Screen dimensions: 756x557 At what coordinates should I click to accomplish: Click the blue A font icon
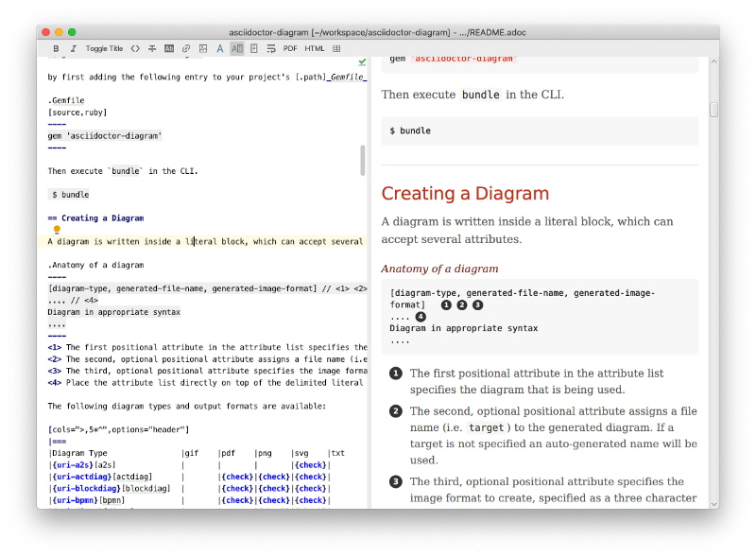pos(220,48)
